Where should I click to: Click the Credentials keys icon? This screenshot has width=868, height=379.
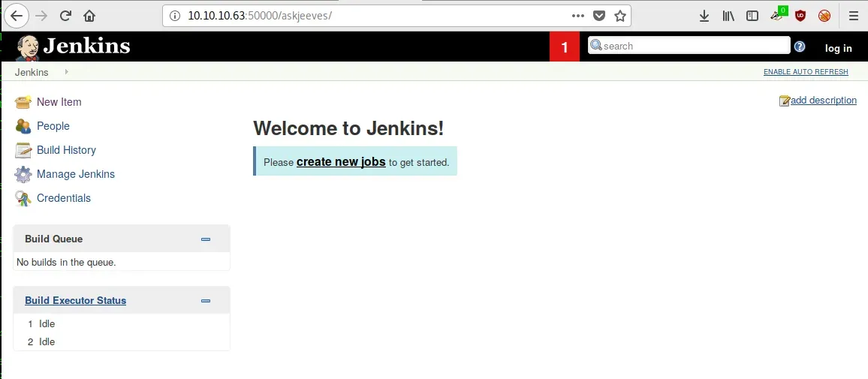(x=23, y=198)
